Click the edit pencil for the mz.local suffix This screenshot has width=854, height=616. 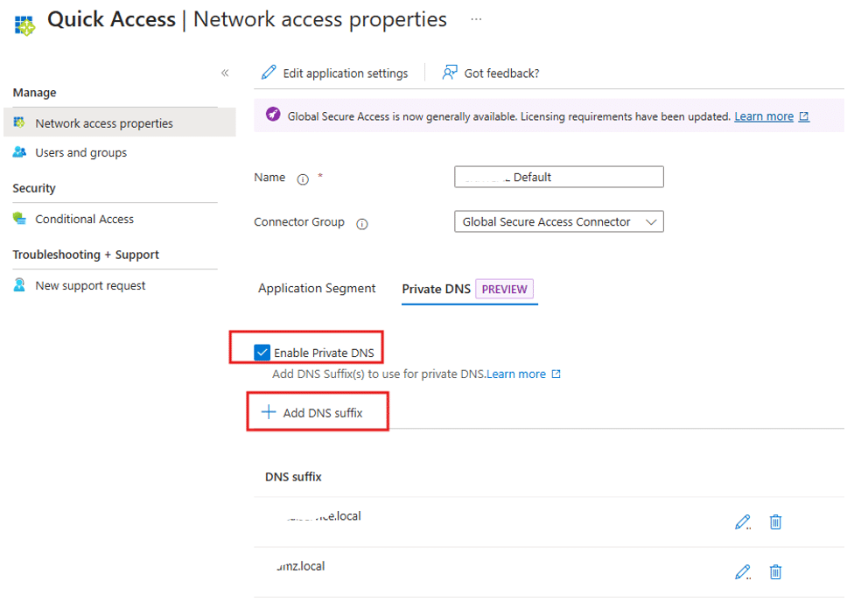pos(742,572)
